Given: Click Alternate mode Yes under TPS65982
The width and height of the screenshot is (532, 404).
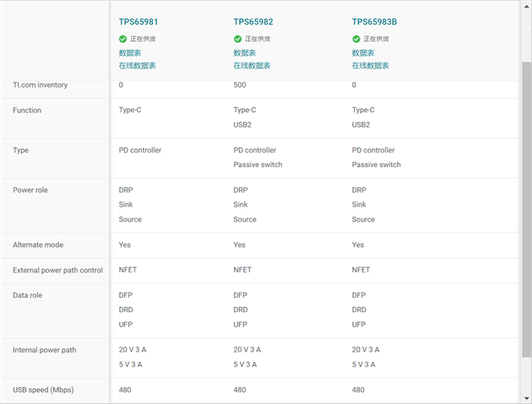Looking at the screenshot, I should point(239,245).
